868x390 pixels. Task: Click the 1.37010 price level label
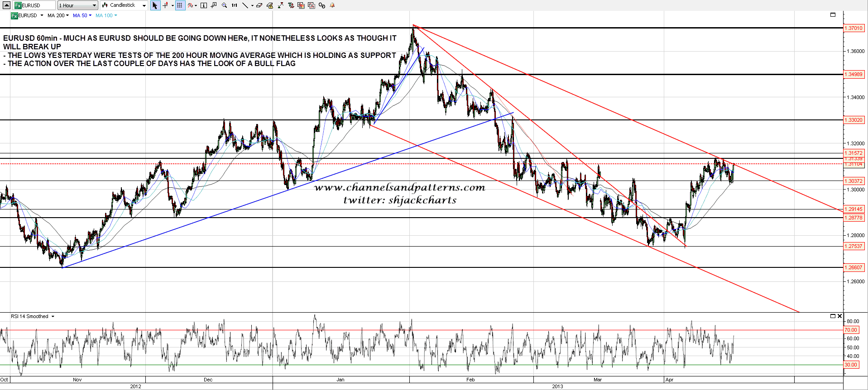pyautogui.click(x=854, y=28)
